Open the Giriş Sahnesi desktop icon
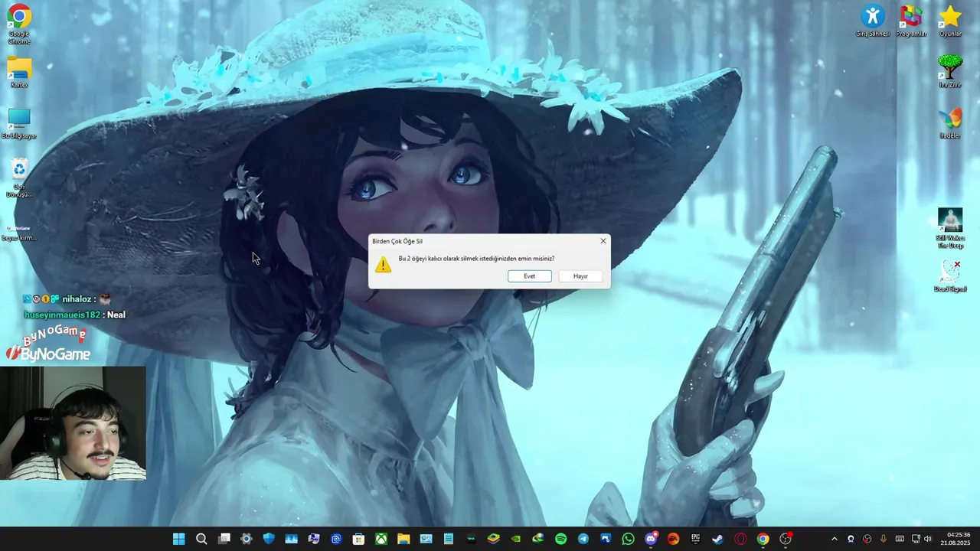This screenshot has height=551, width=980. pyautogui.click(x=873, y=21)
